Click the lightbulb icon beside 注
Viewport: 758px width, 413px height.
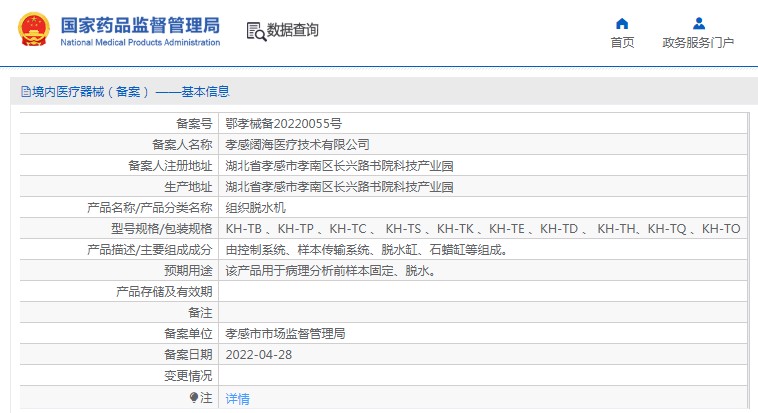coord(194,398)
